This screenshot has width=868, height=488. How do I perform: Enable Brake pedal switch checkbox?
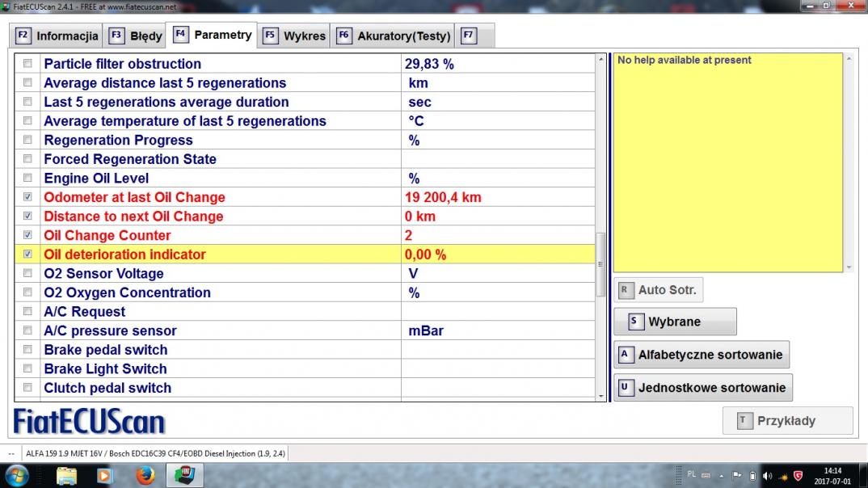tap(27, 350)
